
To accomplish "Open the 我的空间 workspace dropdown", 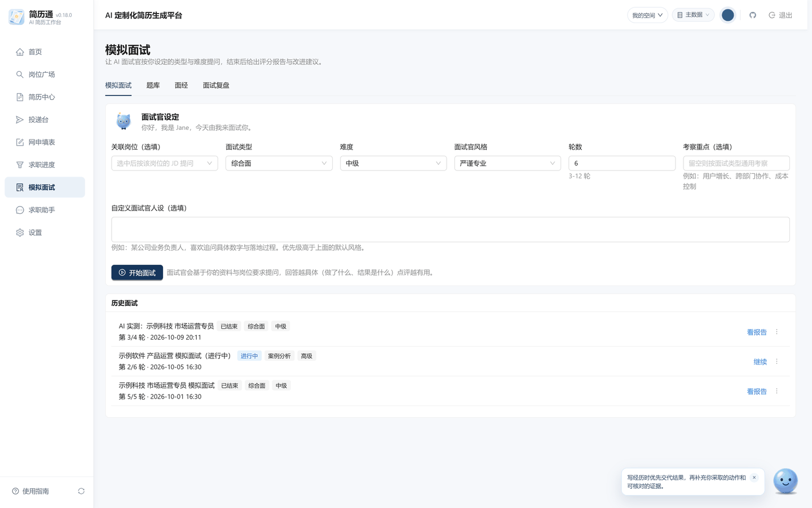I will tap(647, 15).
